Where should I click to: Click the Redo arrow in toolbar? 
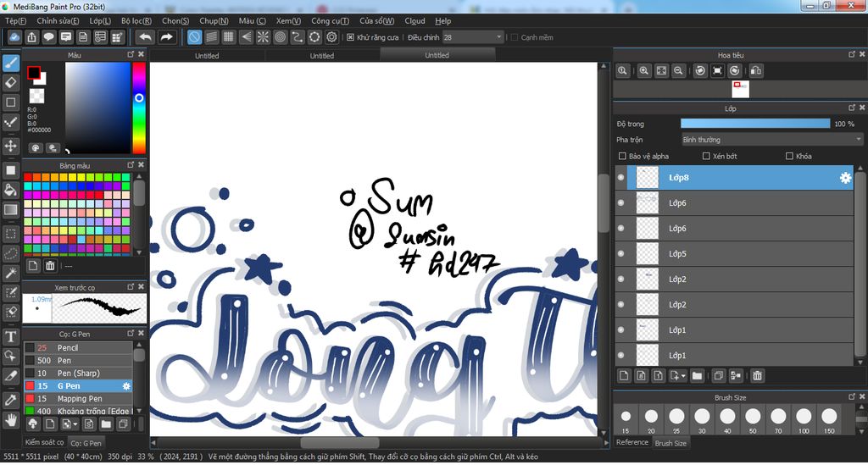tap(166, 37)
